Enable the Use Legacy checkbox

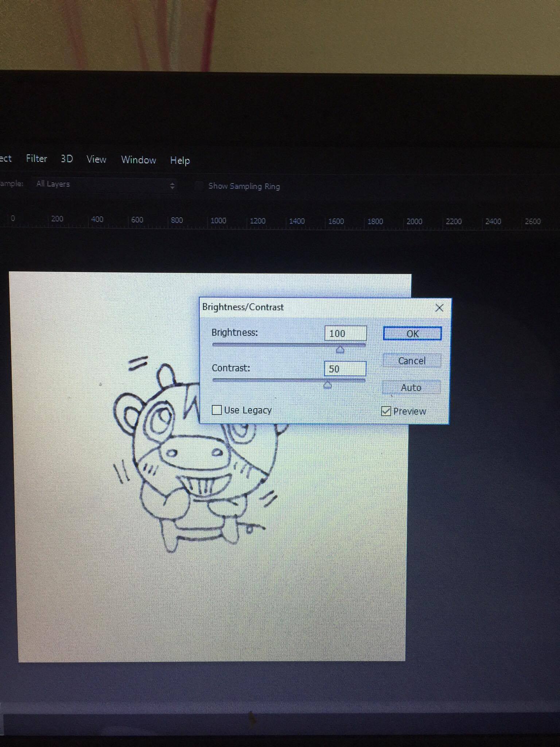217,410
